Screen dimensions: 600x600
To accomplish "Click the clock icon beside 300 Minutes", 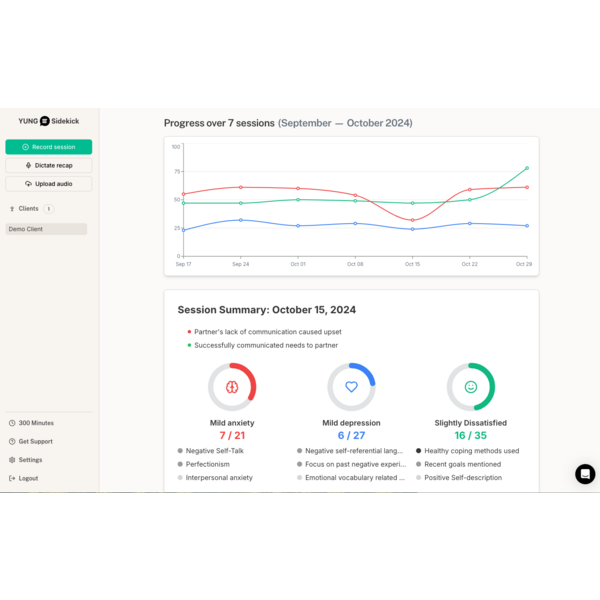I will click(12, 423).
